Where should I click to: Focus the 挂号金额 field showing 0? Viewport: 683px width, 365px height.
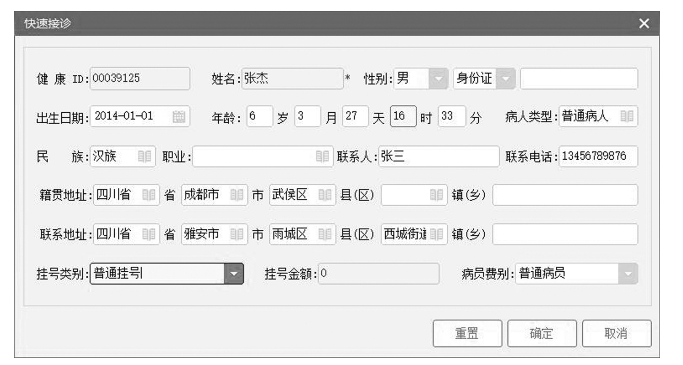pyautogui.click(x=379, y=274)
